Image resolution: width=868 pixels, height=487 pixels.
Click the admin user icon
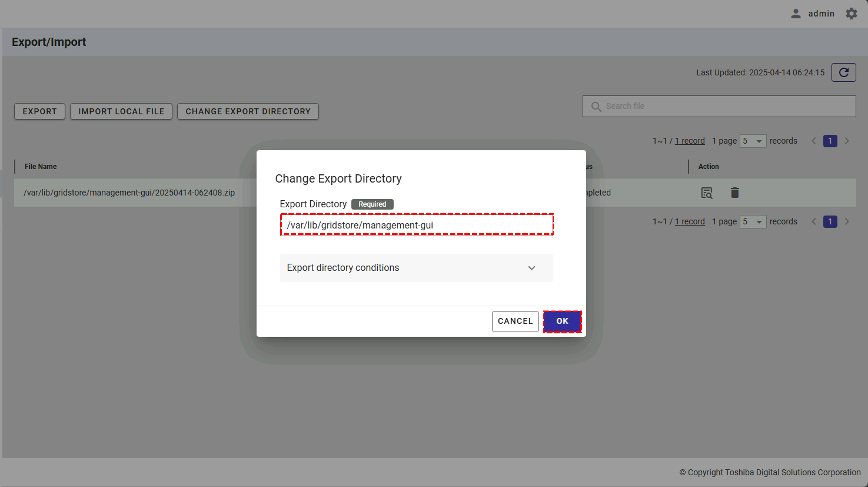pyautogui.click(x=796, y=13)
